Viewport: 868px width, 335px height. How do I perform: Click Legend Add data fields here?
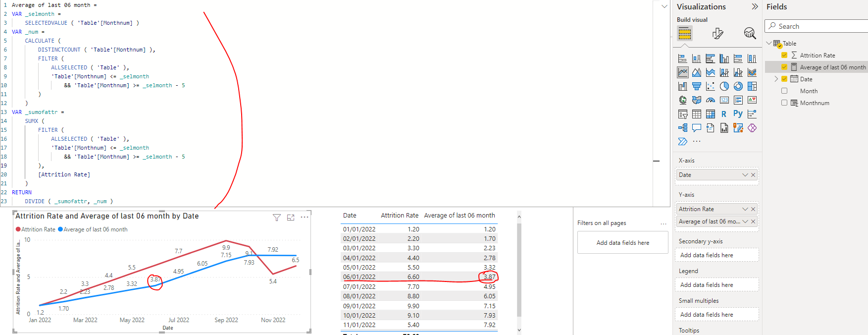717,284
